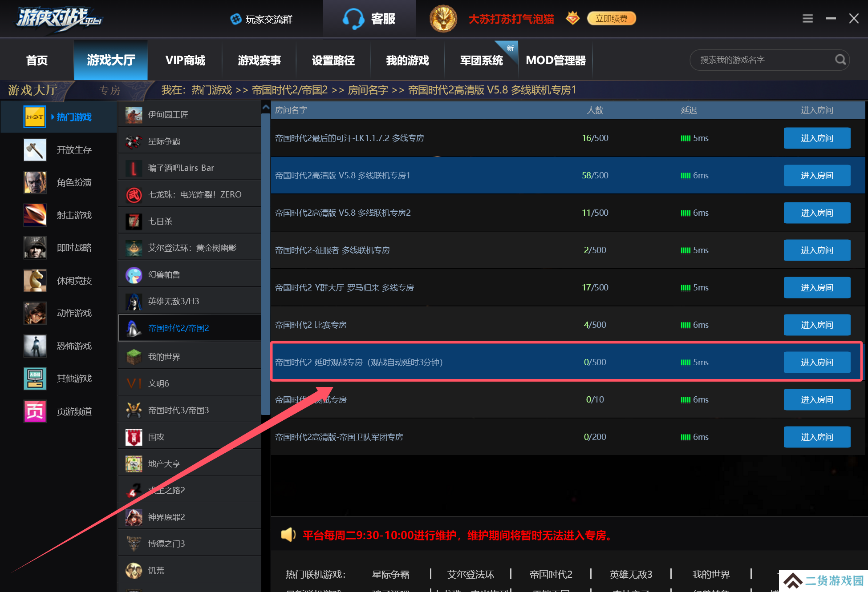Select the 射击游戏 category icon

[35, 215]
